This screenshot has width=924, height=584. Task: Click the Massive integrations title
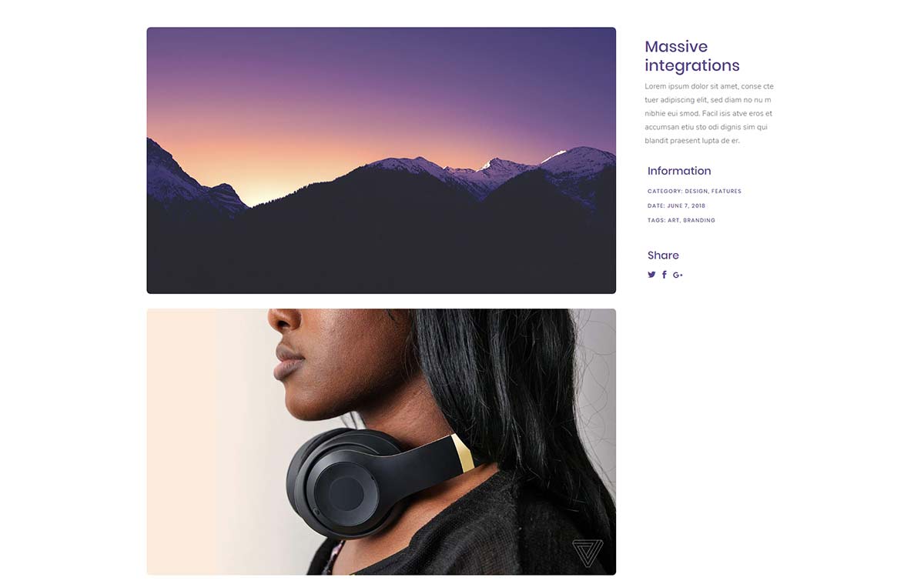click(x=692, y=56)
